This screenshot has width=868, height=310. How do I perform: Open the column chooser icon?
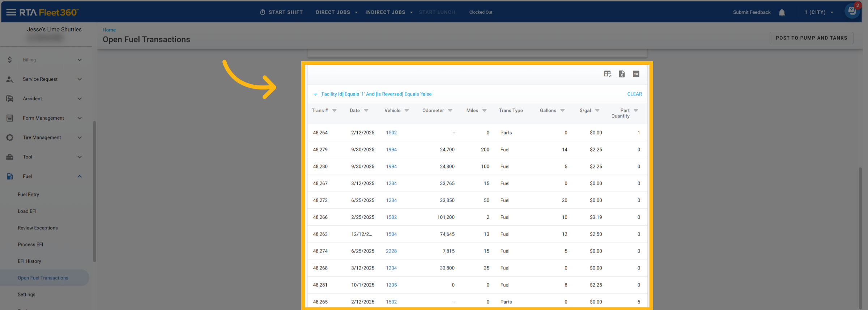(x=607, y=74)
